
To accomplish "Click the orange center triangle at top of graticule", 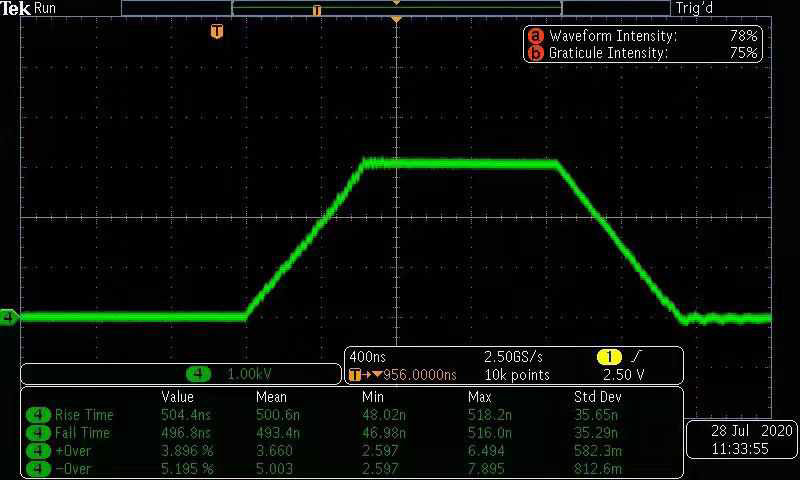I will (x=396, y=19).
